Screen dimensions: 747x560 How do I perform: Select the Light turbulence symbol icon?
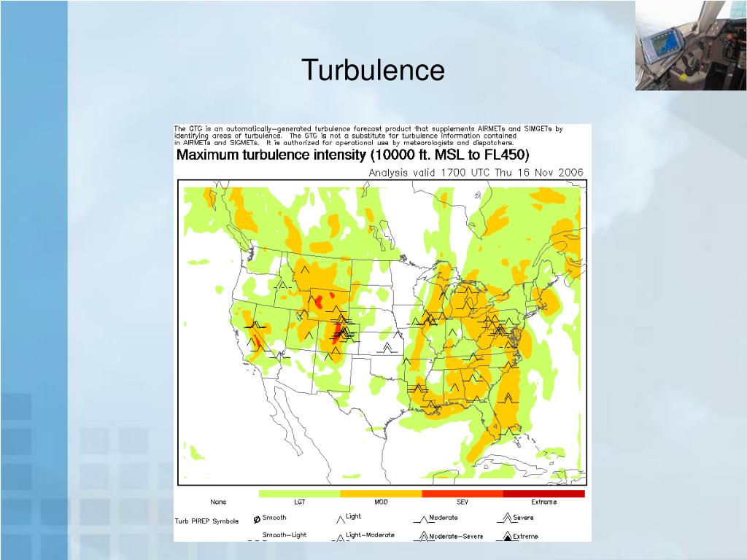[x=340, y=519]
